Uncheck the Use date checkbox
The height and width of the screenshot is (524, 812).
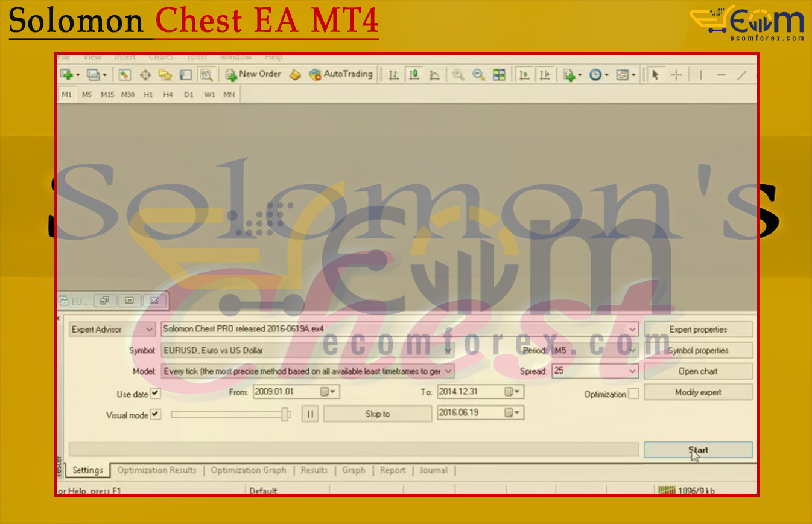point(156,394)
